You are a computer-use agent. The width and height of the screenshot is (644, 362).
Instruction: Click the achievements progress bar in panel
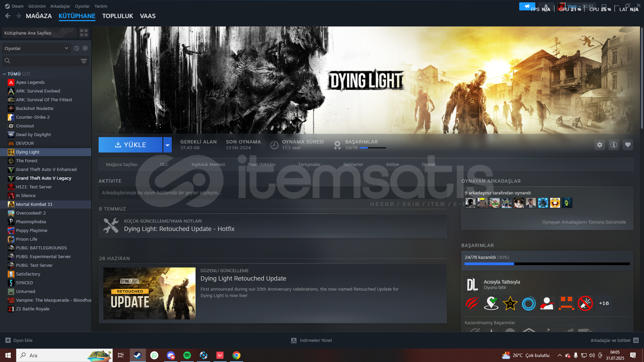coord(547,264)
